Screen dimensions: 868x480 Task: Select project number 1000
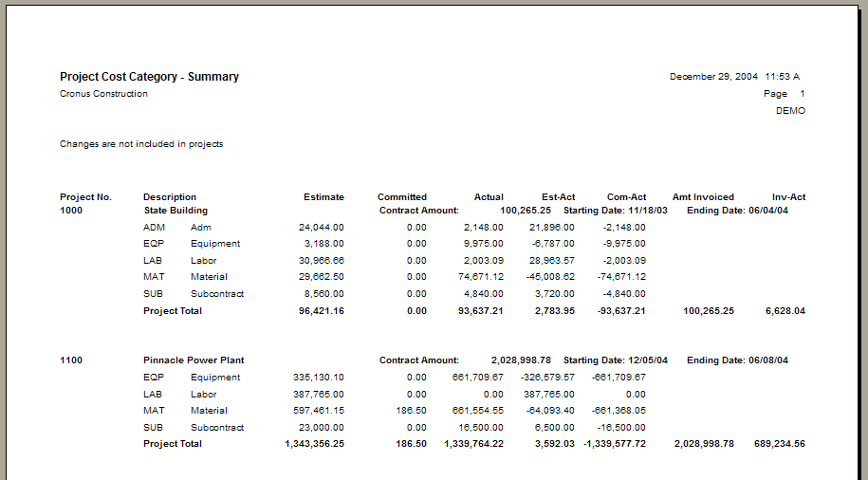coord(72,211)
